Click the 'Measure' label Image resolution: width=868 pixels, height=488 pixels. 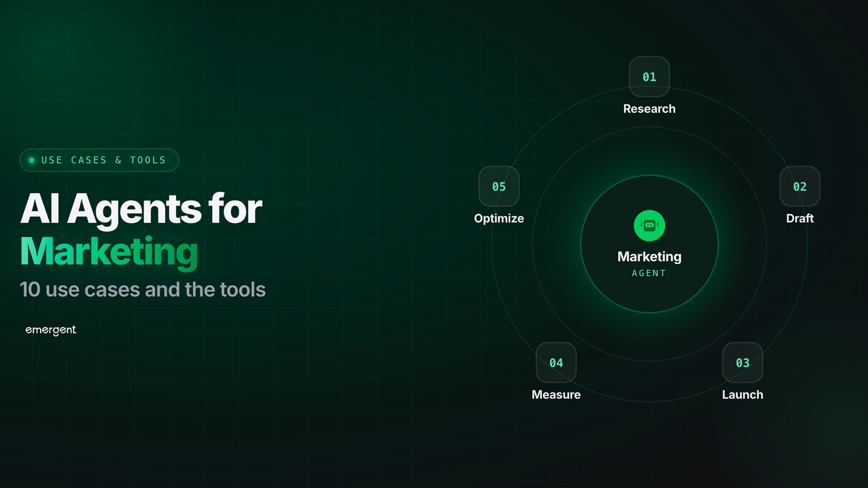click(556, 394)
